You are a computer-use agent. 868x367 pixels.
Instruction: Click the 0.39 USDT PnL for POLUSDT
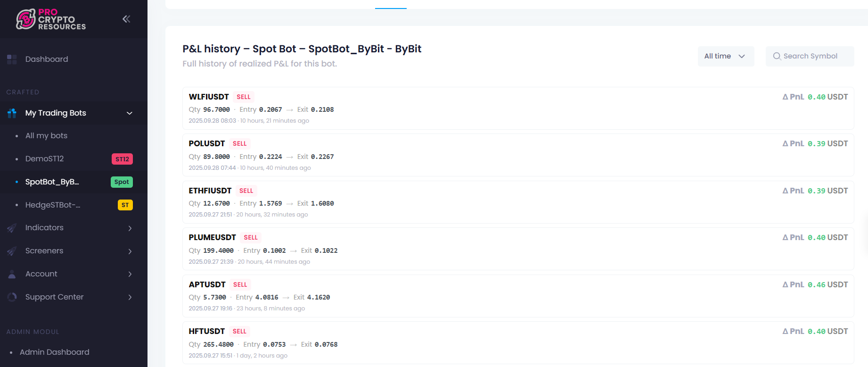827,143
